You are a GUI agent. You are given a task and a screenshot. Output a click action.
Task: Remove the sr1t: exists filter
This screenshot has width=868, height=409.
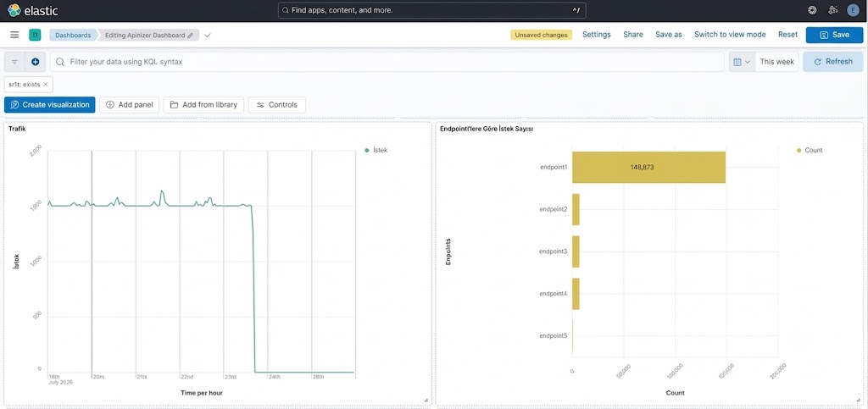46,85
